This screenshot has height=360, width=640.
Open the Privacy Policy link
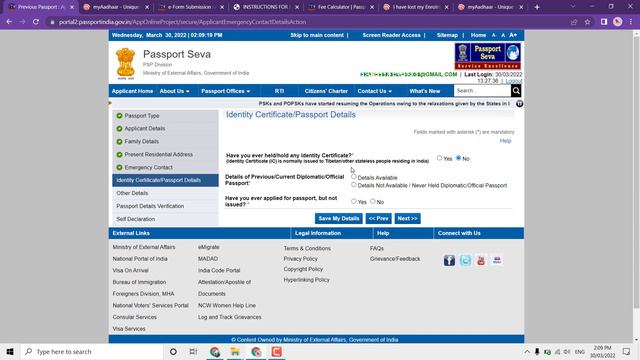[x=300, y=259]
